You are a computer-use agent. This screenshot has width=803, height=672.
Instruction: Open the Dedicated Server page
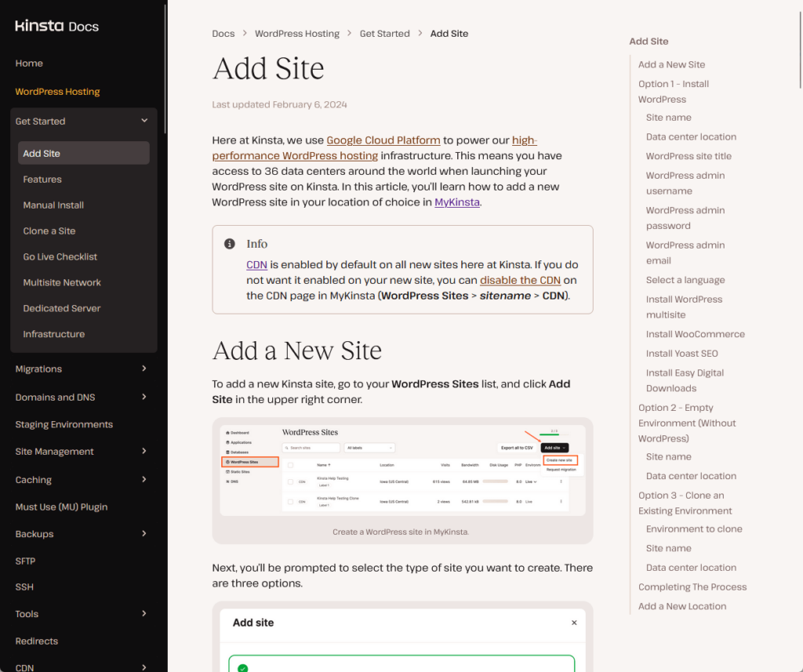point(62,308)
